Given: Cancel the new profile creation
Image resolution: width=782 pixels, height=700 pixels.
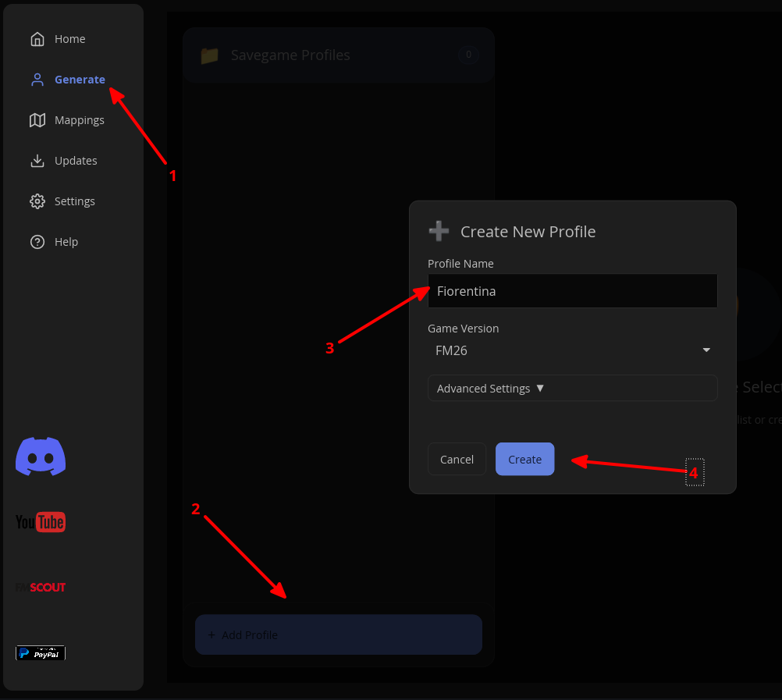Looking at the screenshot, I should [457, 459].
